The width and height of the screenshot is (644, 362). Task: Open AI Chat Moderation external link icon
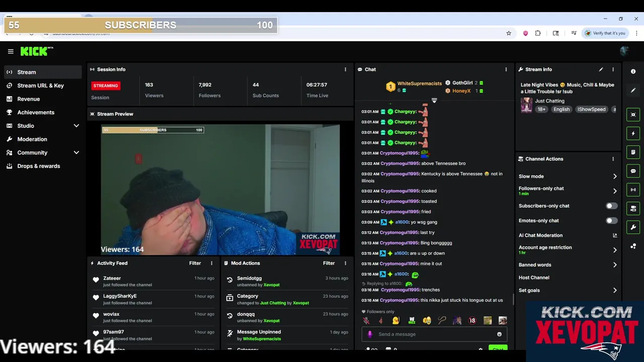point(615,235)
